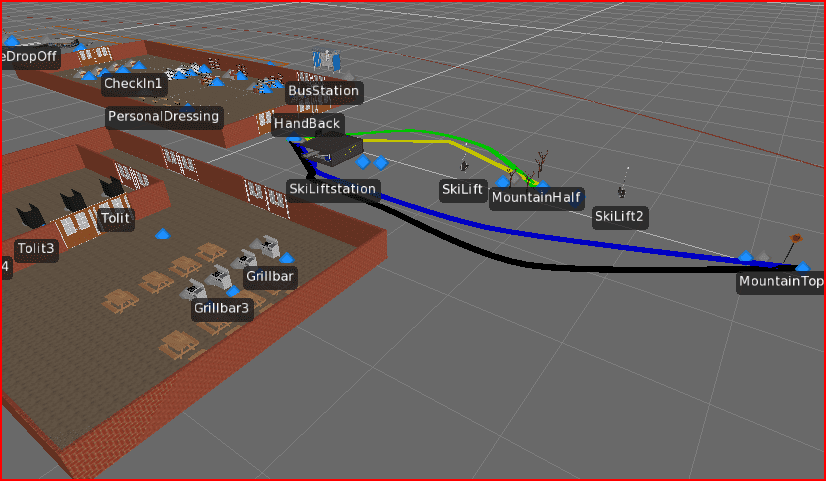Click the Grillbar label
This screenshot has height=481, width=826.
(x=270, y=277)
